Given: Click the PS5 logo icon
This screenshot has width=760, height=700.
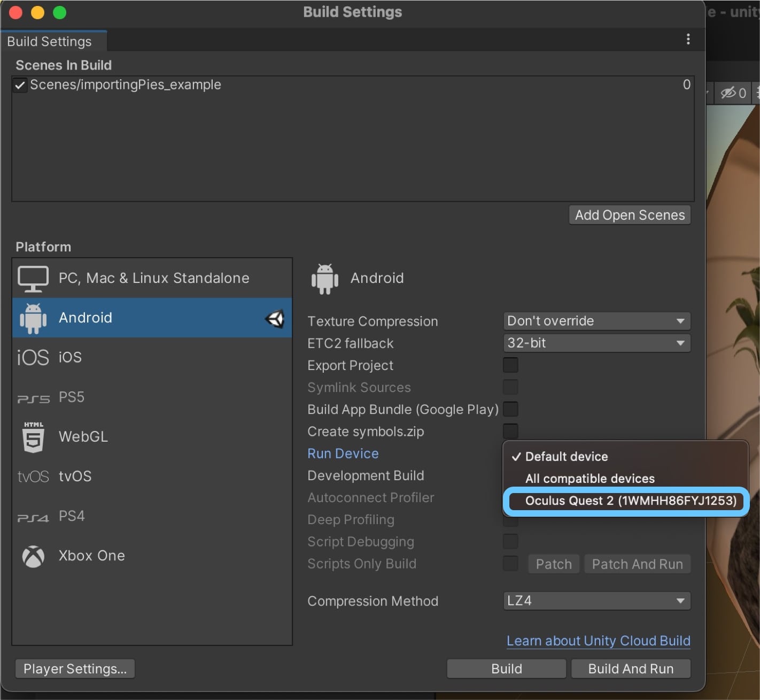Looking at the screenshot, I should click(x=33, y=399).
